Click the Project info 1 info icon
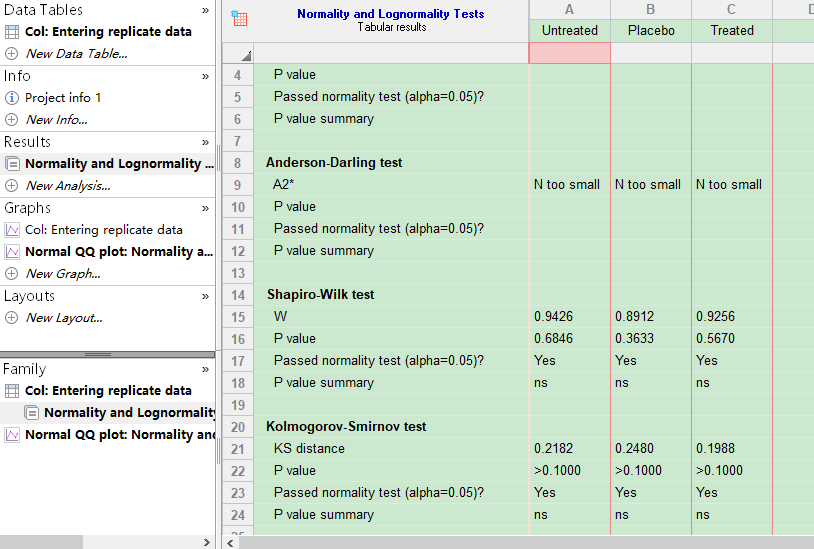 [x=12, y=98]
